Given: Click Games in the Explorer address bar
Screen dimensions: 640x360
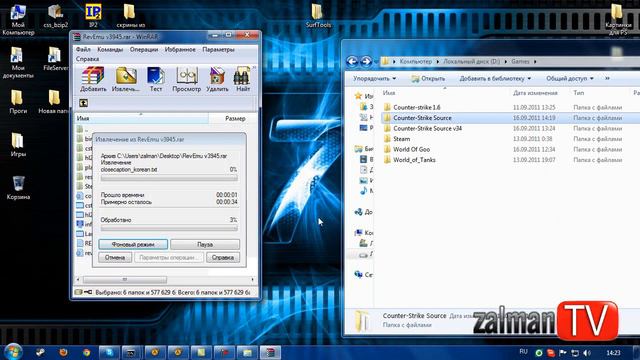Looking at the screenshot, I should tap(520, 61).
